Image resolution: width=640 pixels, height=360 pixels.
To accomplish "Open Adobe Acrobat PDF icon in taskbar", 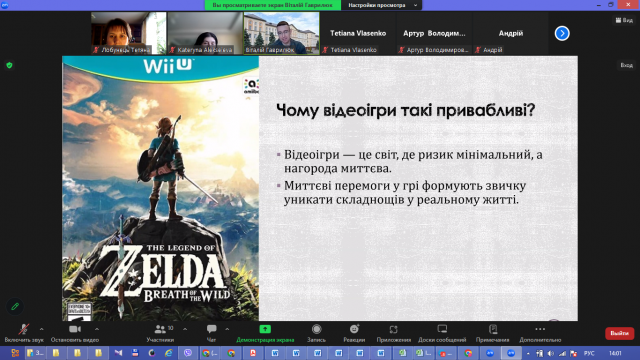I will point(253,353).
